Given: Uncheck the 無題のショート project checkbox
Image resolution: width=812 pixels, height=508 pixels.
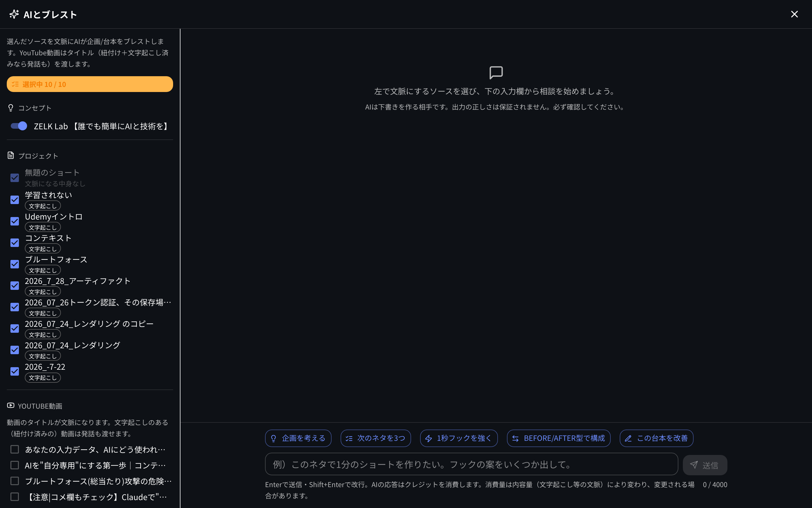Looking at the screenshot, I should (x=15, y=178).
